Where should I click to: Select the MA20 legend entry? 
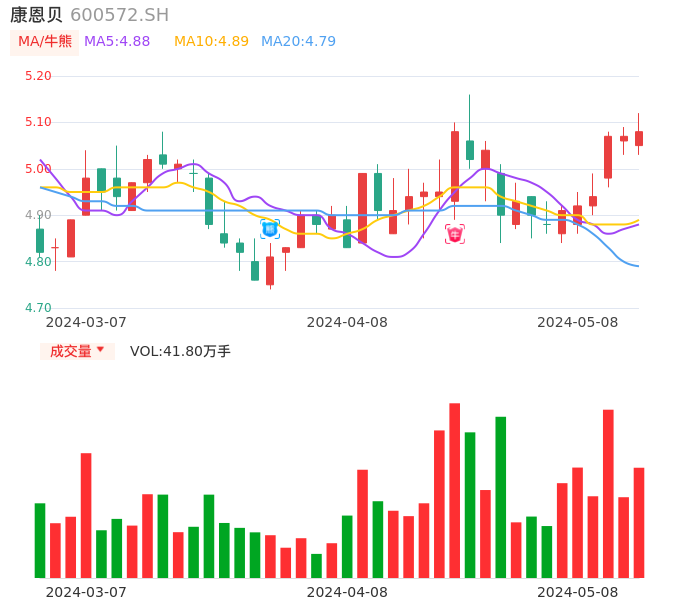point(298,42)
